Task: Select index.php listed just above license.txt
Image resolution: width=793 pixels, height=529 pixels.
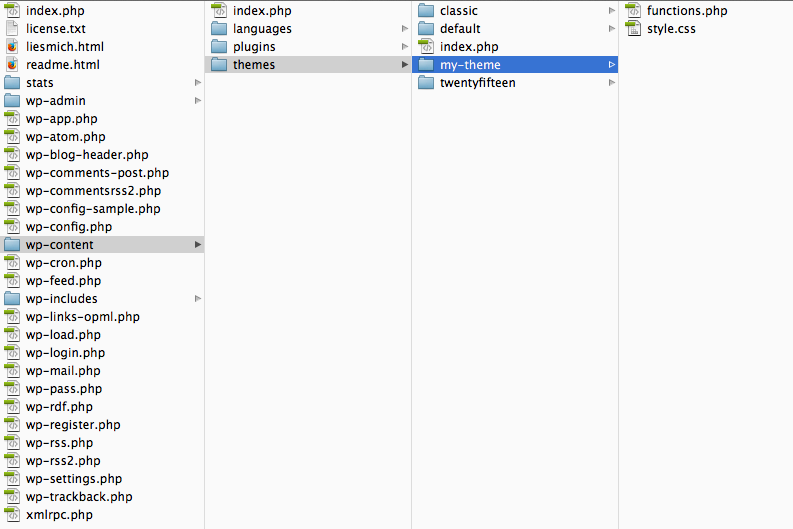Action: tap(56, 11)
